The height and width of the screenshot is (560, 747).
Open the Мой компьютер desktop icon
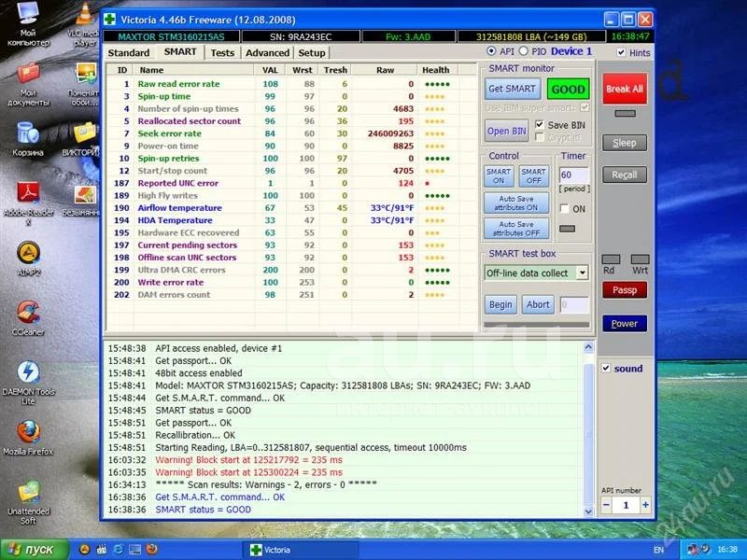point(28,24)
